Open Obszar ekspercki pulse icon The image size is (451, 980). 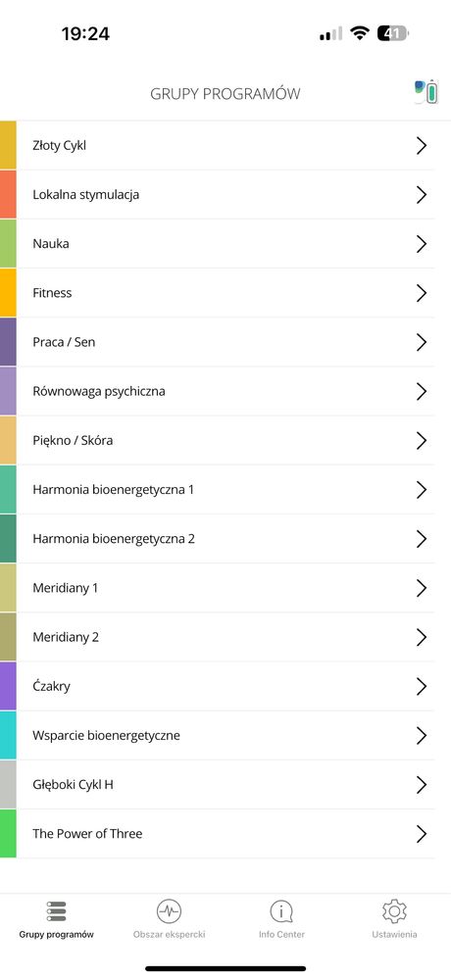169,911
